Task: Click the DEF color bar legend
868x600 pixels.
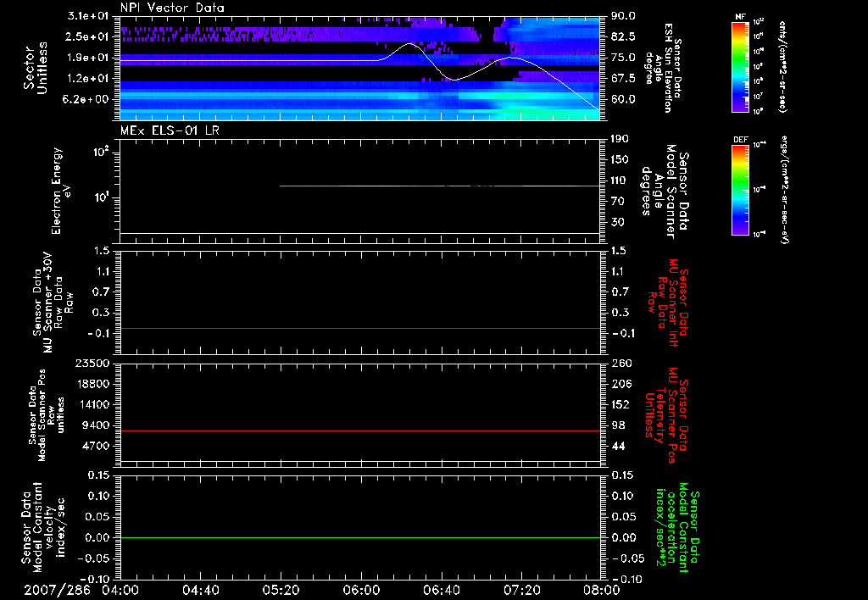Action: point(741,190)
